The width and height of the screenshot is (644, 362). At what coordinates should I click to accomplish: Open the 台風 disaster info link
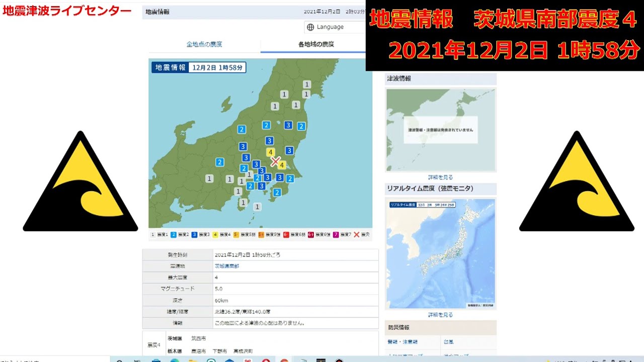(449, 342)
